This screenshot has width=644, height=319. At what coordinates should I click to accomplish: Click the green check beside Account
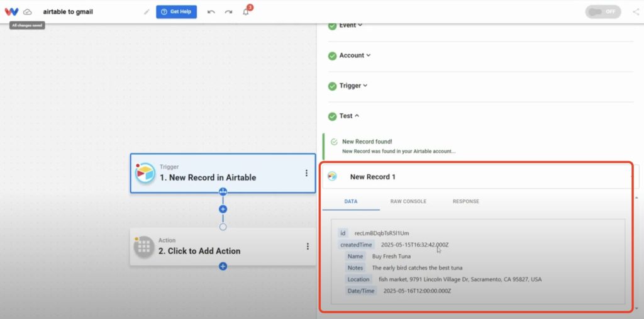pyautogui.click(x=332, y=56)
